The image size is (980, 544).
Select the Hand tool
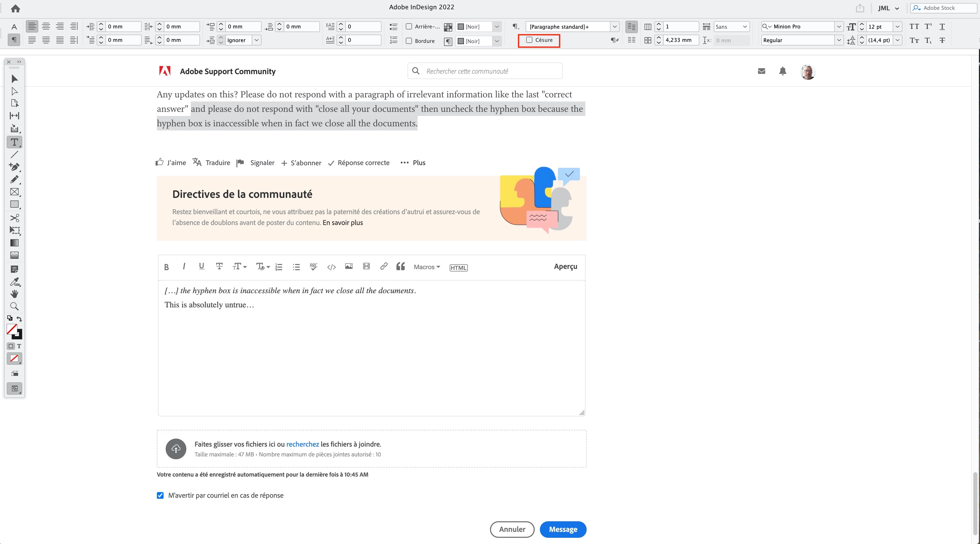(x=14, y=294)
